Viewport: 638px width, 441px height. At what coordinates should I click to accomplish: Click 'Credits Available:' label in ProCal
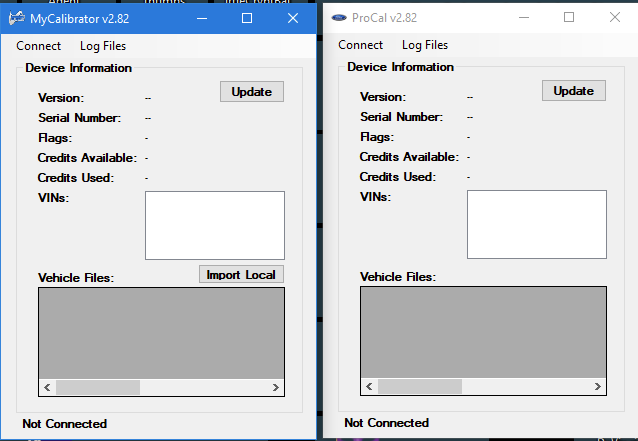(409, 157)
